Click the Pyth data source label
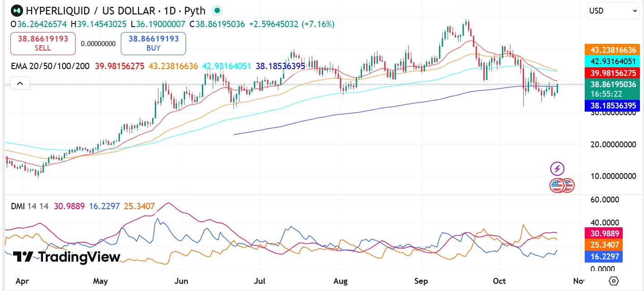Image resolution: width=644 pixels, height=291 pixels. coord(195,10)
